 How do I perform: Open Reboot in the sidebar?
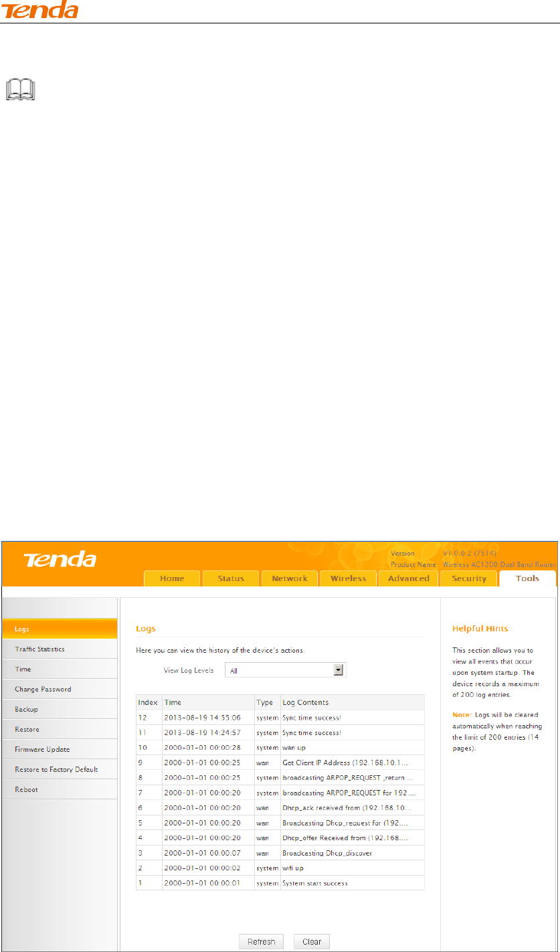click(59, 789)
